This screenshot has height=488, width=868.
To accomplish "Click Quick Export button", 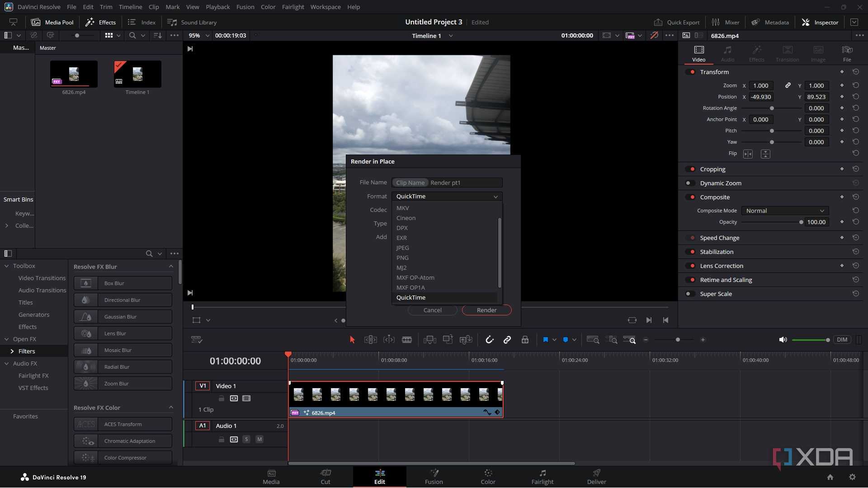I will [676, 22].
